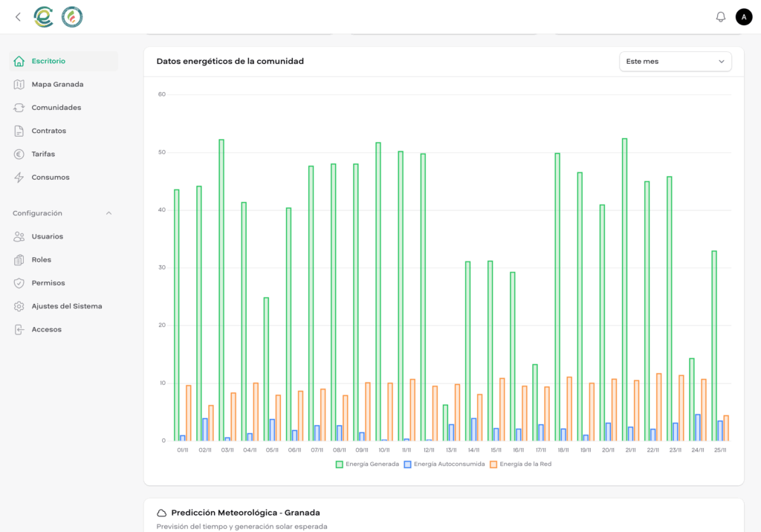The height and width of the screenshot is (532, 761).
Task: Collapse the Configuración section chevron
Action: pos(109,213)
